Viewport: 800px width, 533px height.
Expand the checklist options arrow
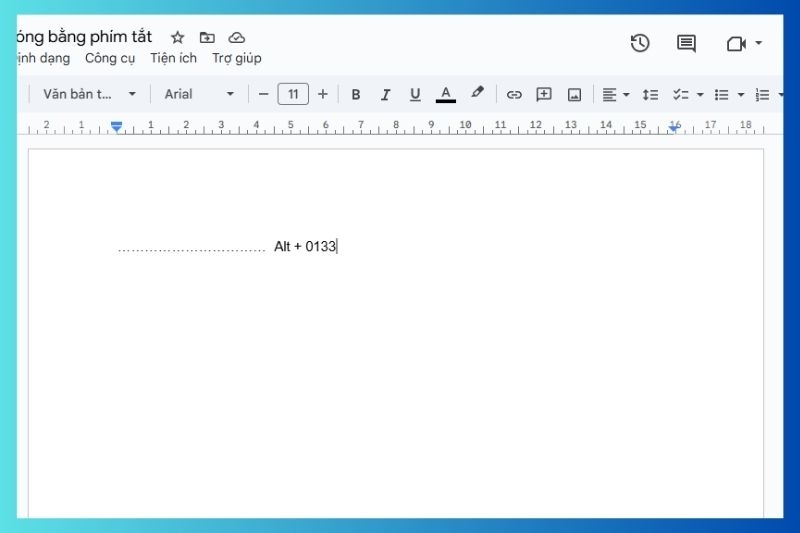[x=700, y=95]
